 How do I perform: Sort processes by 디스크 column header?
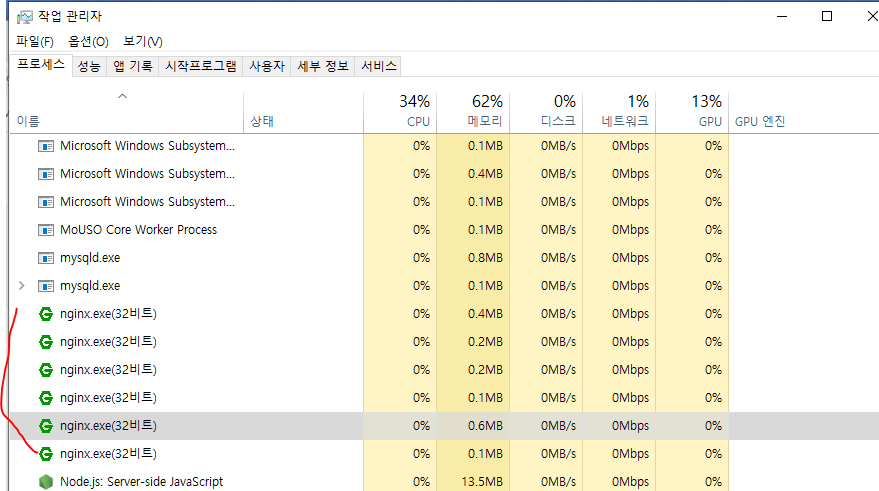pyautogui.click(x=545, y=112)
